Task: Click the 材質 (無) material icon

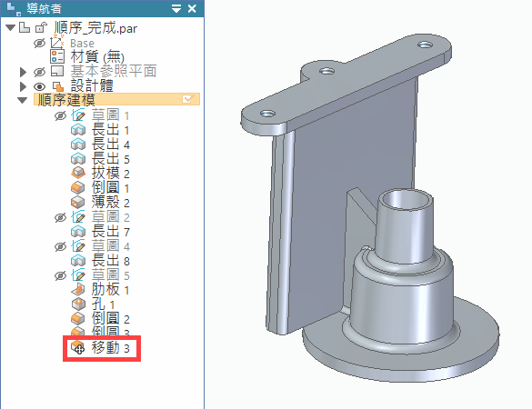Action: pos(57,56)
